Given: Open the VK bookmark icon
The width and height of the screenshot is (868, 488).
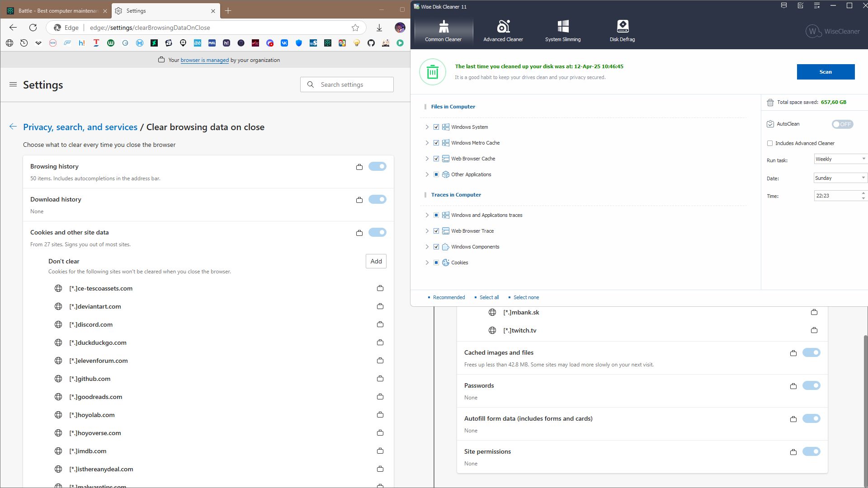Looking at the screenshot, I should (x=284, y=43).
